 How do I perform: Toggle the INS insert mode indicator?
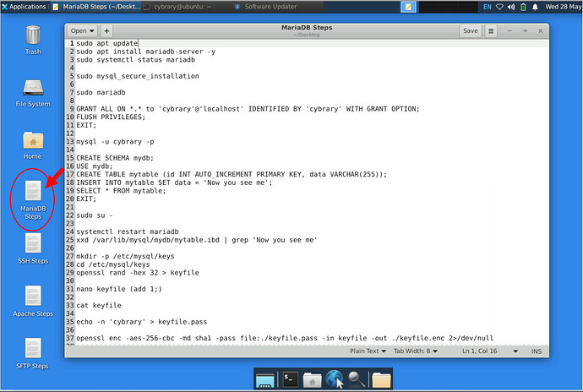(537, 351)
